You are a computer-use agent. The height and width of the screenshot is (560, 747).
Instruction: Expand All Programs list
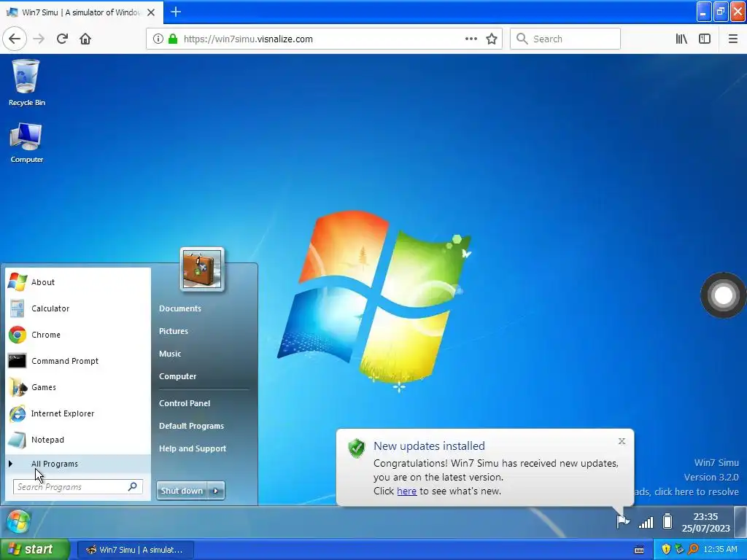pos(78,464)
